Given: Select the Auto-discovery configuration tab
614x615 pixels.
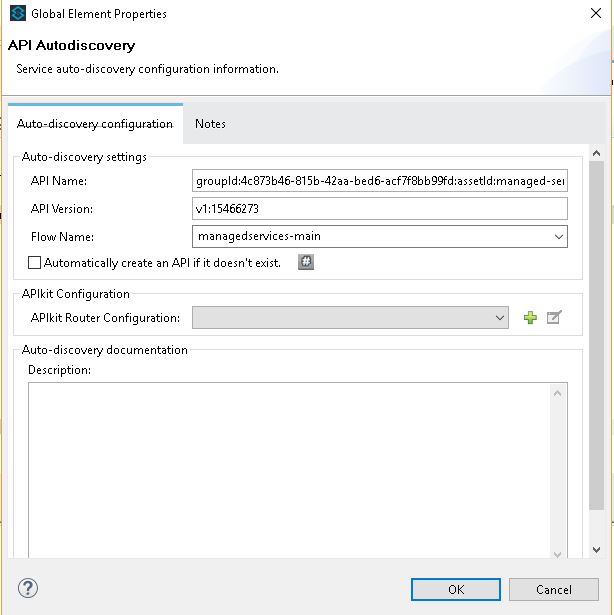Looking at the screenshot, I should [x=95, y=124].
